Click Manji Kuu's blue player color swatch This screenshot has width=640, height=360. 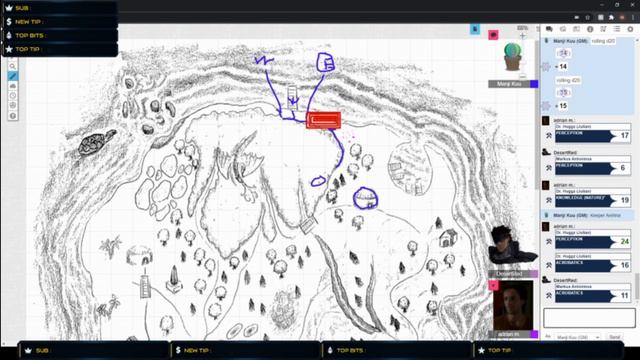(x=534, y=84)
